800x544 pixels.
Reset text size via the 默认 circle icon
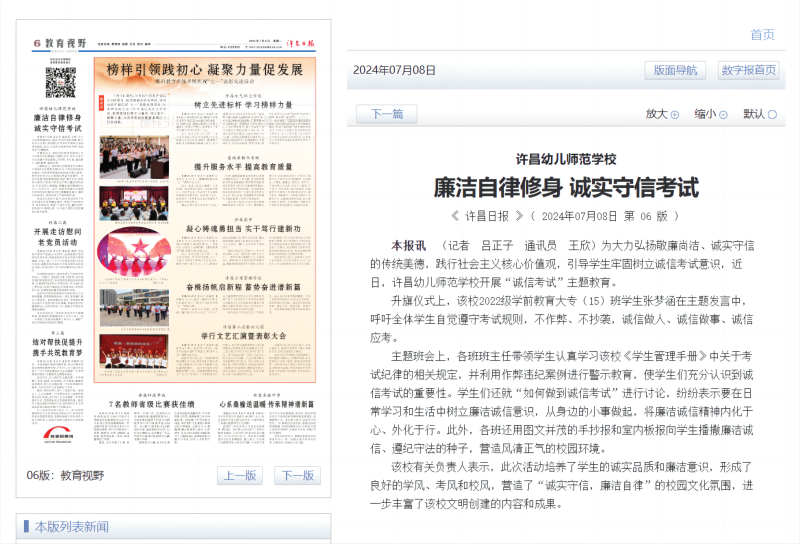[772, 115]
